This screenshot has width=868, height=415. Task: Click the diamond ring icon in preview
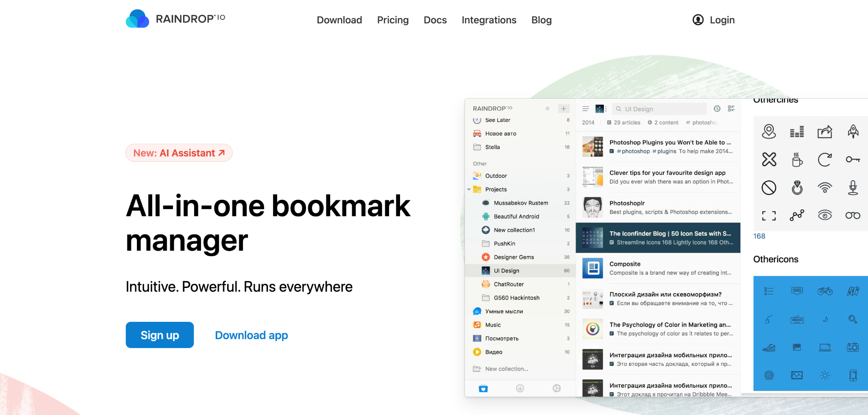[797, 188]
